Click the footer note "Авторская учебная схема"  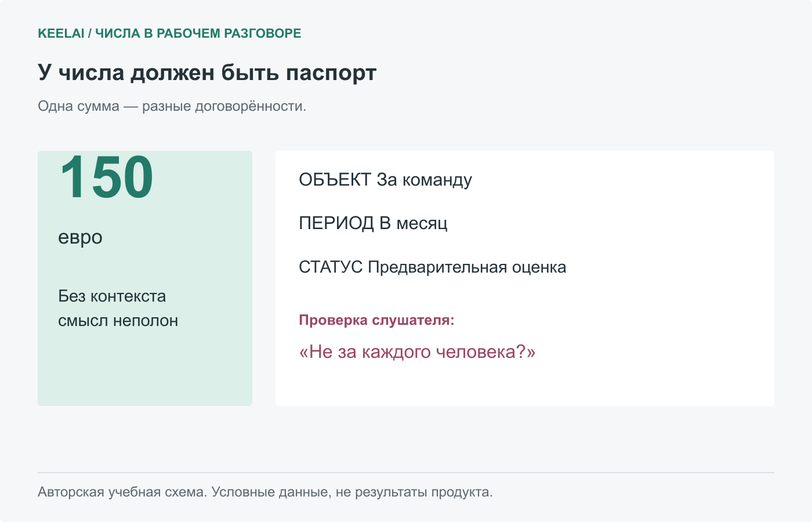coord(122,492)
